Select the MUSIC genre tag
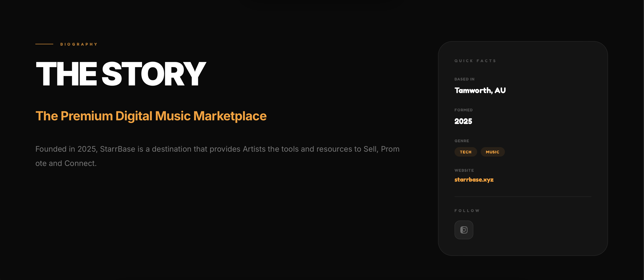The image size is (644, 280). pyautogui.click(x=492, y=152)
